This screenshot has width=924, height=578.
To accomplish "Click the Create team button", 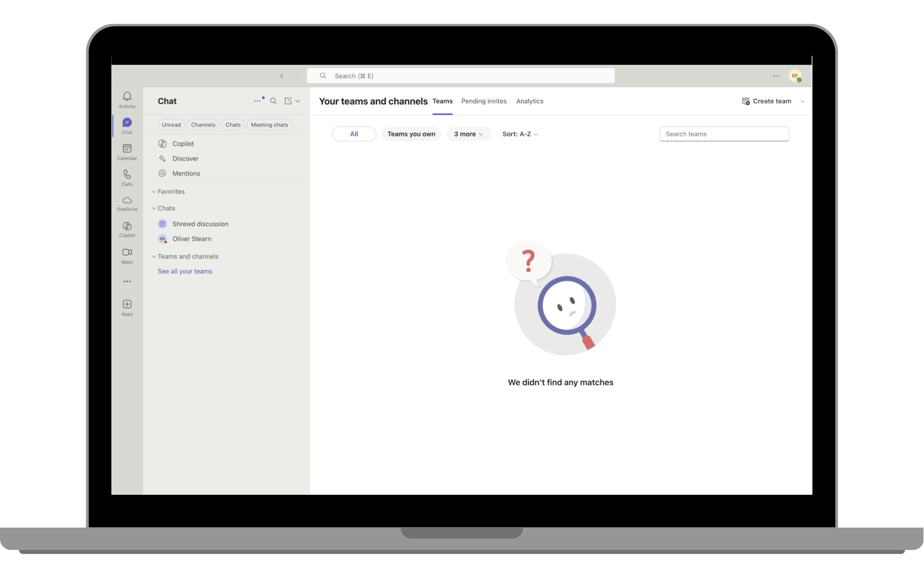I will 767,101.
